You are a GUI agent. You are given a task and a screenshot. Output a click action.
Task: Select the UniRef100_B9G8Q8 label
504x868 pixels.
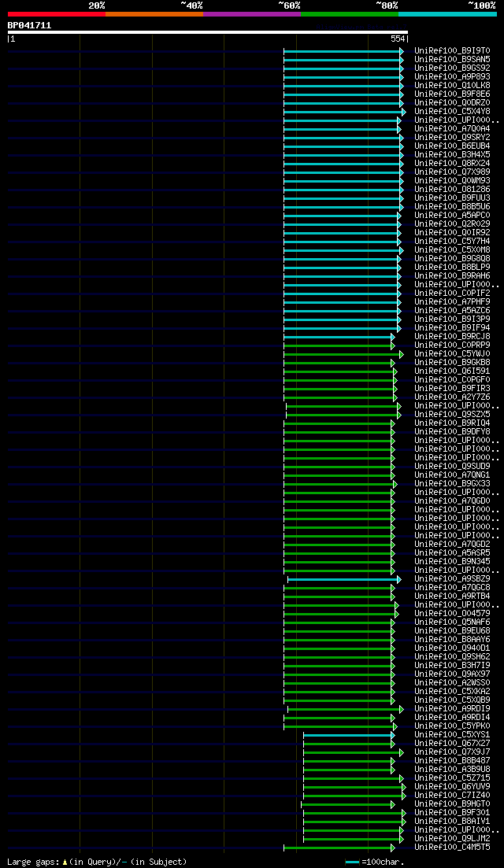(452, 259)
